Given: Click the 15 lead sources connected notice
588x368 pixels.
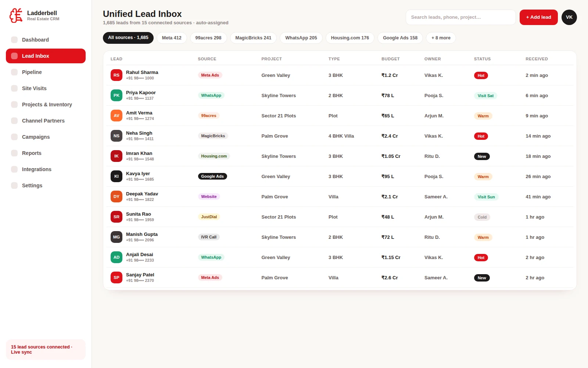Looking at the screenshot, I should [46, 350].
